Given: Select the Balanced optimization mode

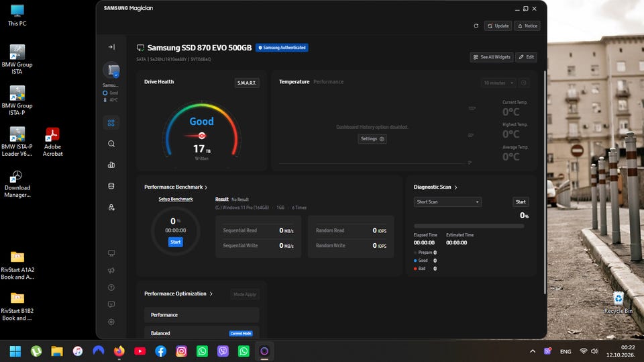Looking at the screenshot, I should tap(202, 333).
